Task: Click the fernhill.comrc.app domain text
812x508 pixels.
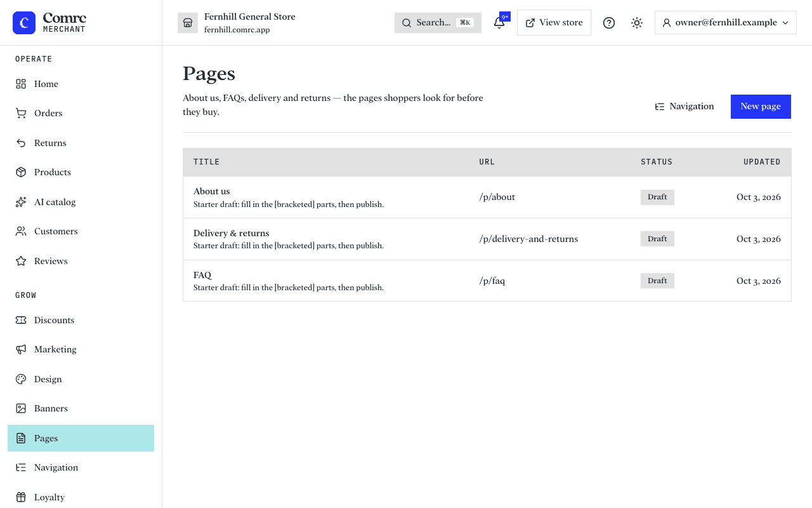Action: (237, 30)
